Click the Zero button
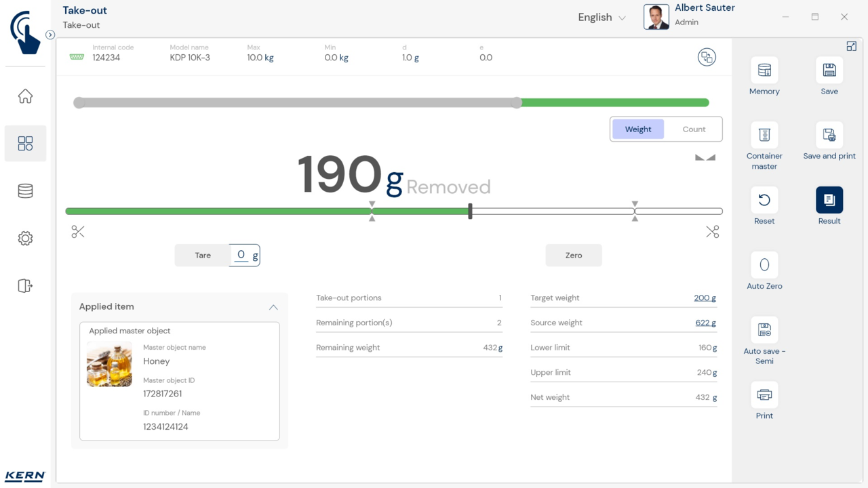 coord(573,256)
